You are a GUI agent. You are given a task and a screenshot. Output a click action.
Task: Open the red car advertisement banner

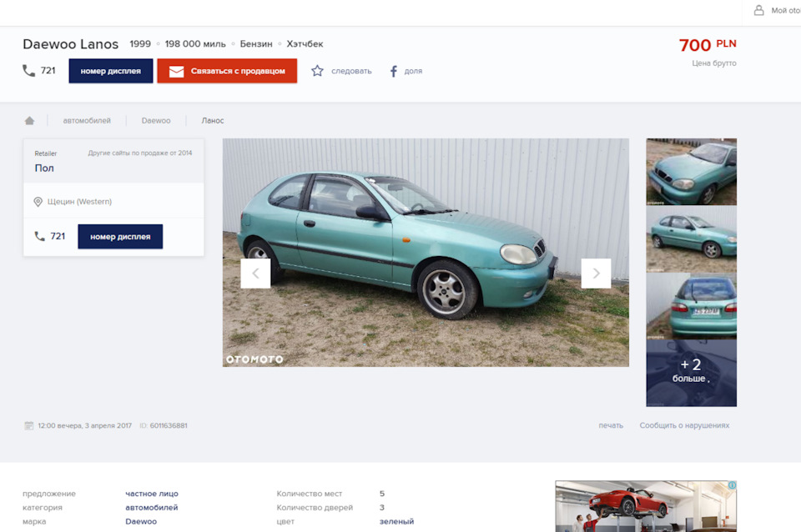[646, 506]
